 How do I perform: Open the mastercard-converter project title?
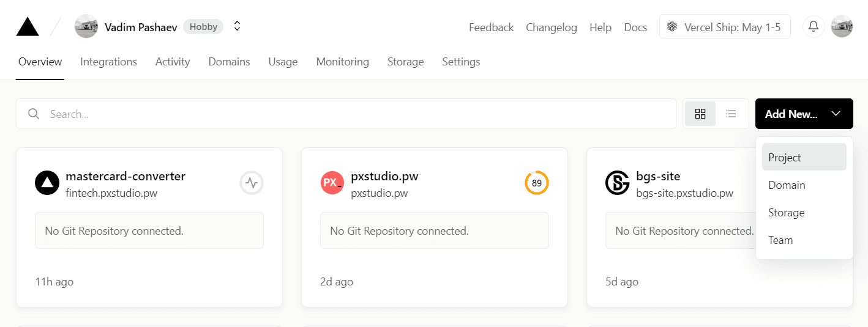(x=125, y=176)
